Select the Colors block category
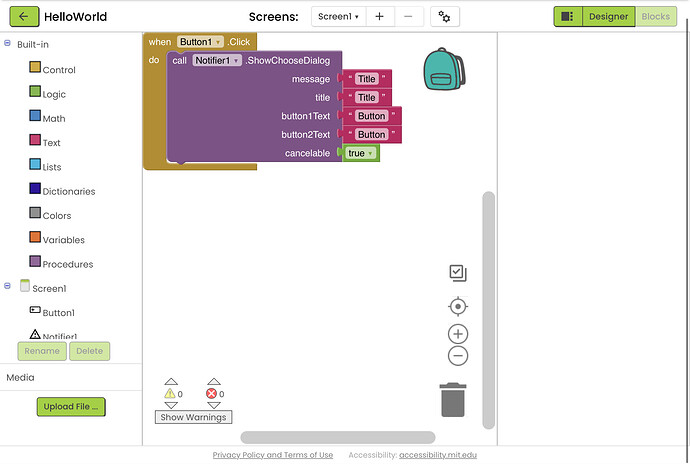The image size is (690, 464). 56,215
